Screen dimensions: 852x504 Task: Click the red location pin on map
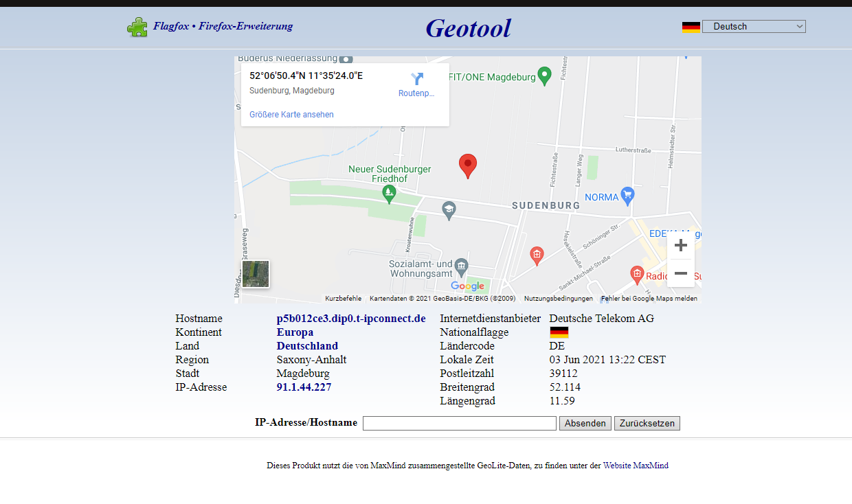(468, 165)
